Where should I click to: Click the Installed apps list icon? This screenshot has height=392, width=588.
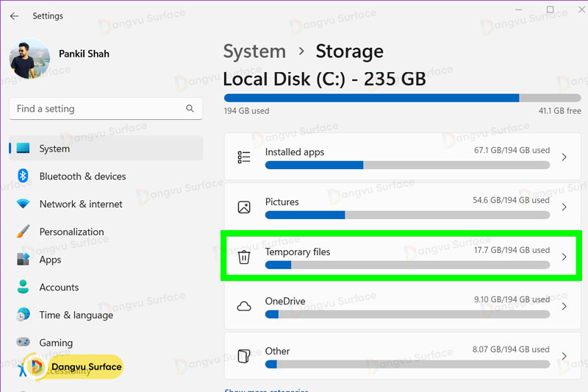pyautogui.click(x=244, y=157)
